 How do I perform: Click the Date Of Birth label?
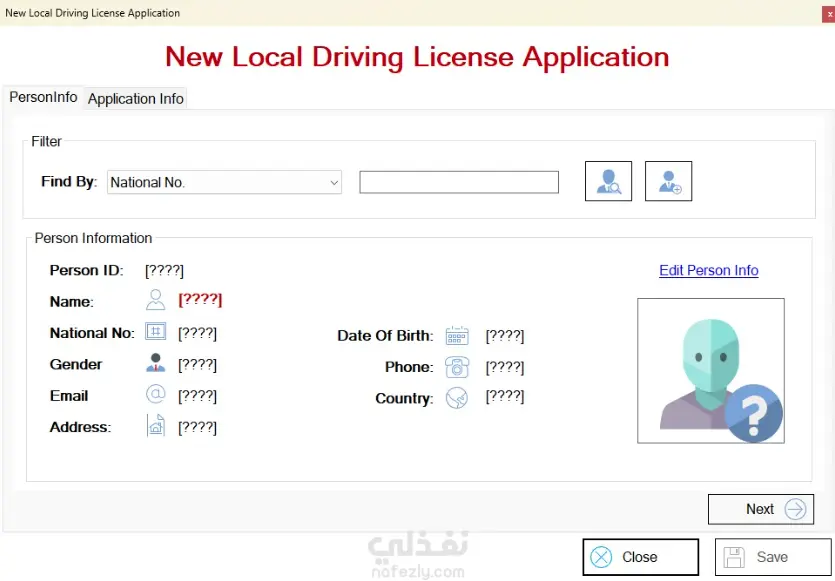click(386, 336)
